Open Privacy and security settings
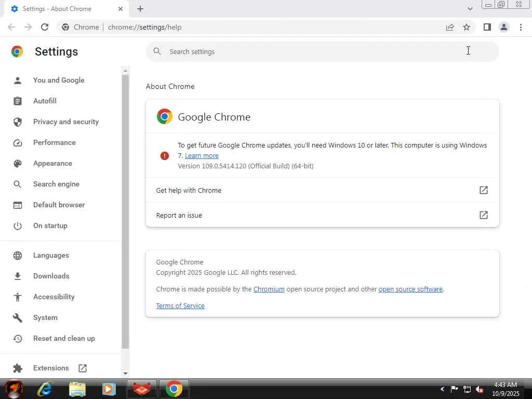This screenshot has width=532, height=399. click(66, 122)
